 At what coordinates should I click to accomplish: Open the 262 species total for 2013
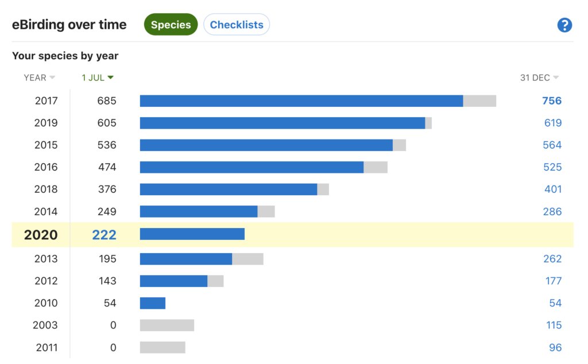click(552, 259)
